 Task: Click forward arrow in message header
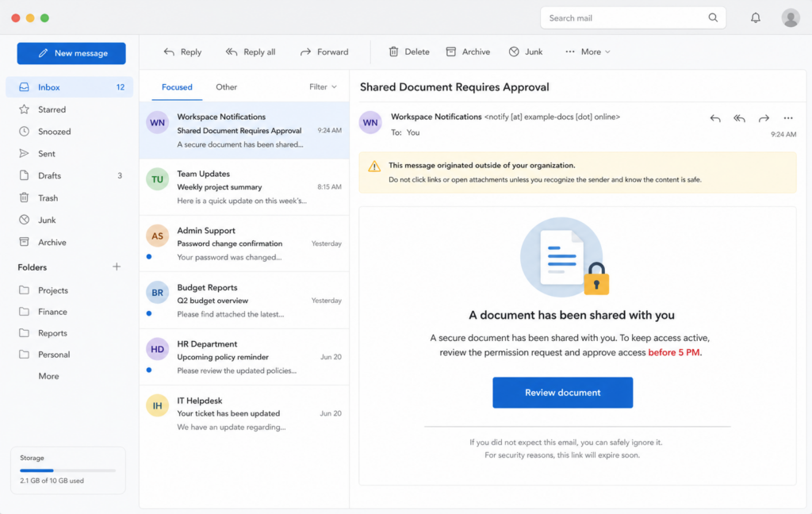point(764,118)
